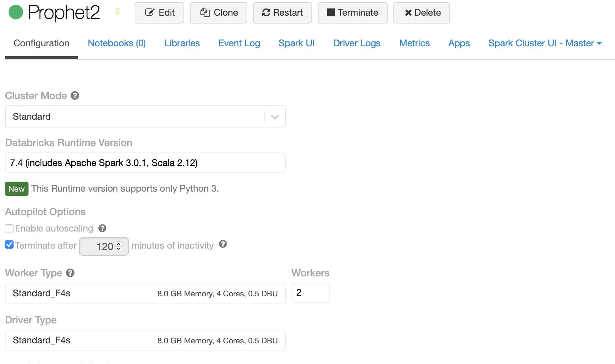615x364 pixels.
Task: Open help icon for inactivity termination
Action: click(x=223, y=244)
